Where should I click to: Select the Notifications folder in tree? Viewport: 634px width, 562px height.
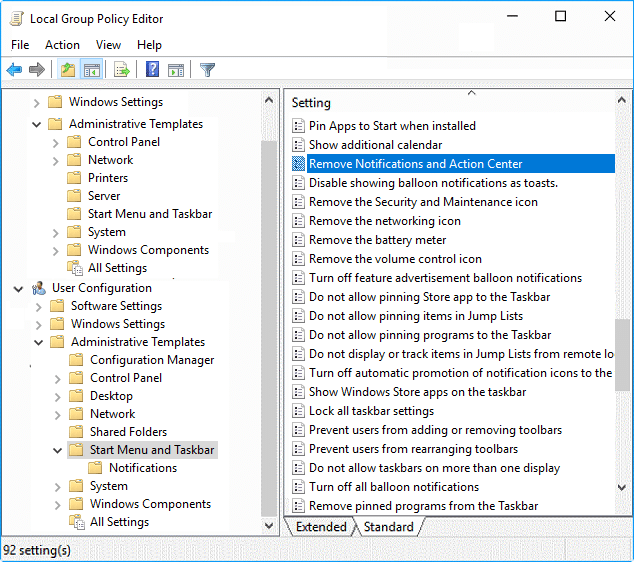click(143, 468)
